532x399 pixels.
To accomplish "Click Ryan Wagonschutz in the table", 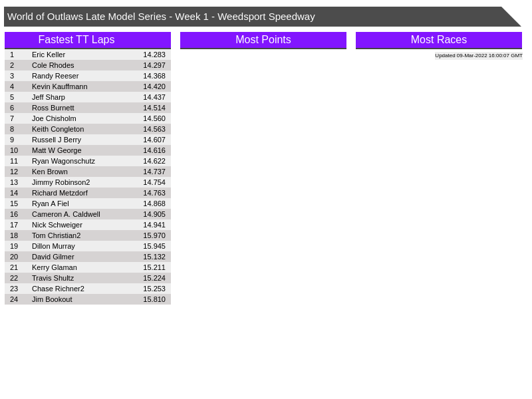I will [x=63, y=161].
